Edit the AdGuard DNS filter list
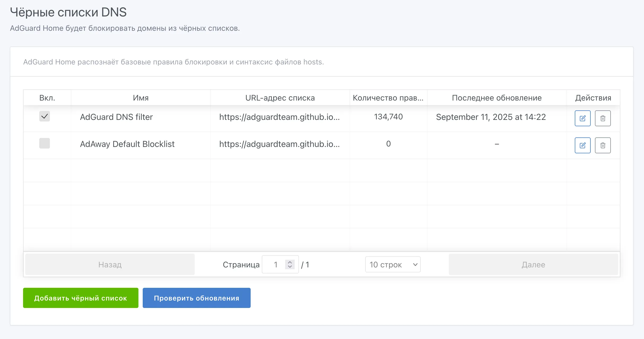This screenshot has height=339, width=644. pos(582,118)
